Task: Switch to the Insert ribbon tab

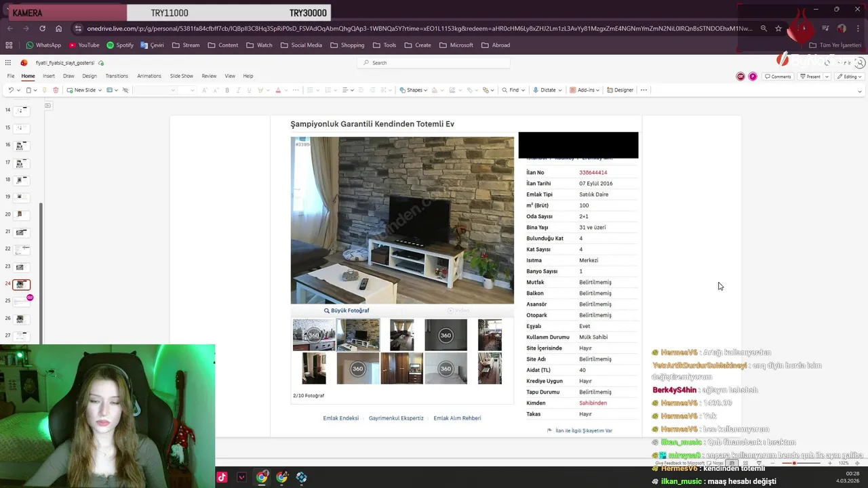Action: tap(49, 76)
